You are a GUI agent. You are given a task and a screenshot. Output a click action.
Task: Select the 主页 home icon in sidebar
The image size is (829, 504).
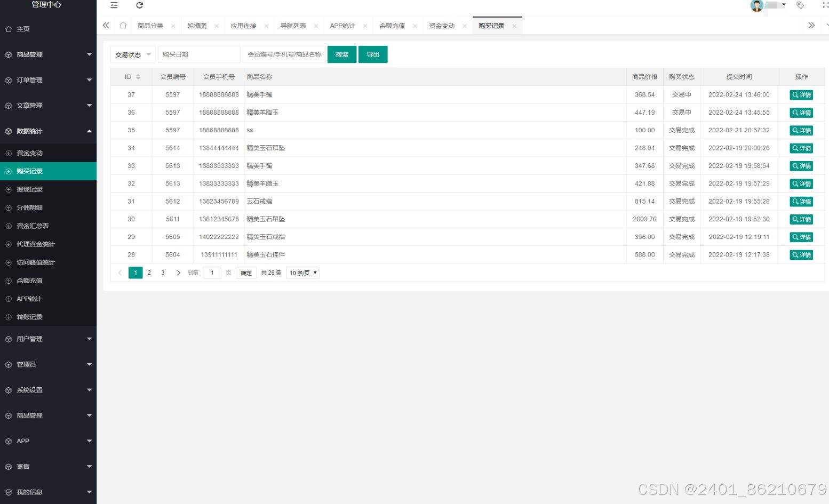(8, 29)
